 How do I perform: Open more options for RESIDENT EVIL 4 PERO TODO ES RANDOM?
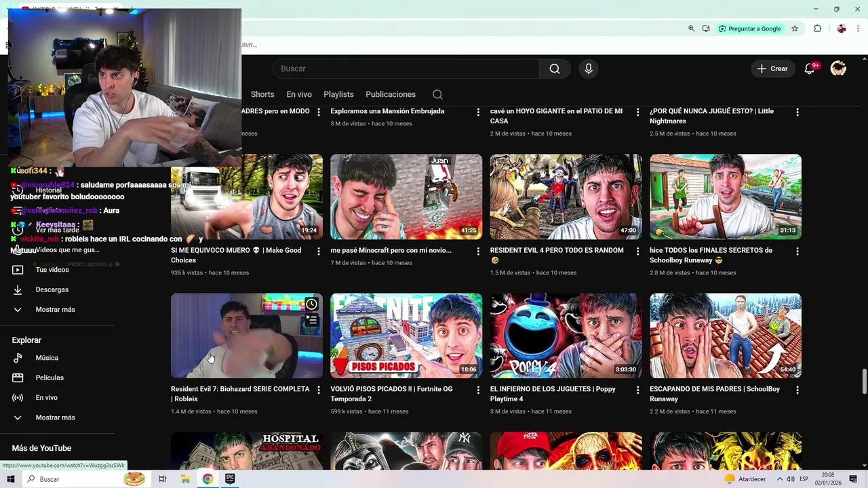pos(637,251)
